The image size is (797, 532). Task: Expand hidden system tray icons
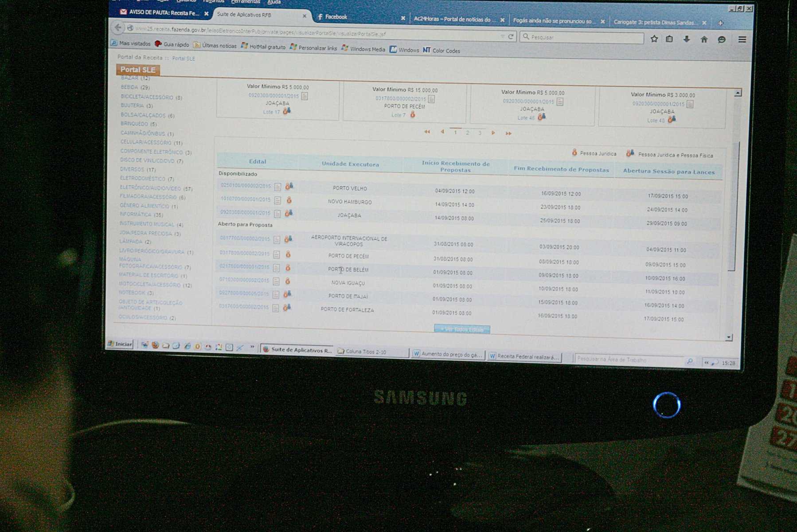tap(706, 363)
